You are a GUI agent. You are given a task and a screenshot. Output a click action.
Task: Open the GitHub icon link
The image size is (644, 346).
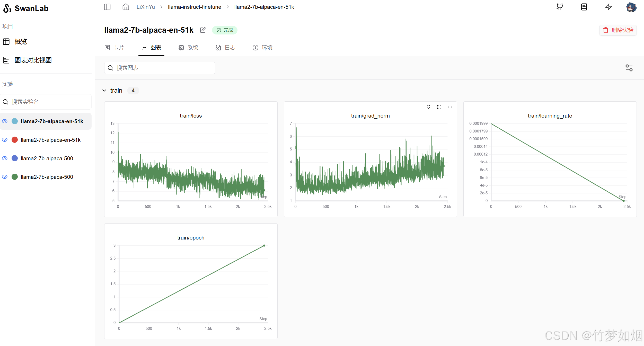(x=560, y=7)
